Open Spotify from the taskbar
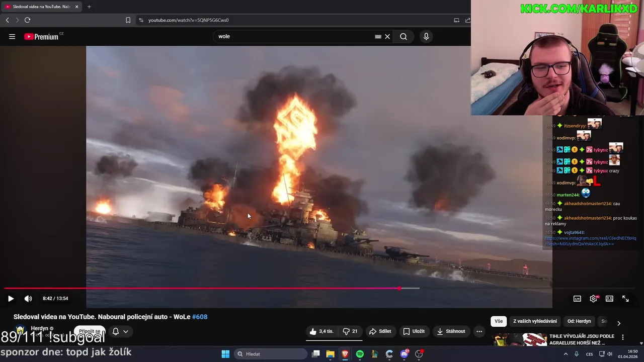Screen dimensions: 644x362 point(360,354)
